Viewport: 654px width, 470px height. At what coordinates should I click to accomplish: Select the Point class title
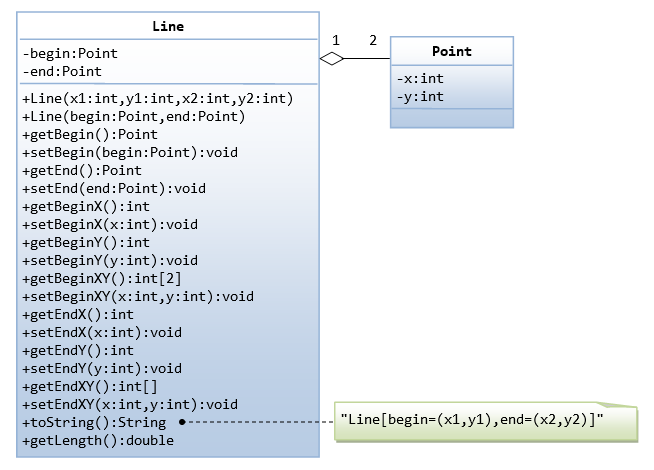[x=451, y=51]
